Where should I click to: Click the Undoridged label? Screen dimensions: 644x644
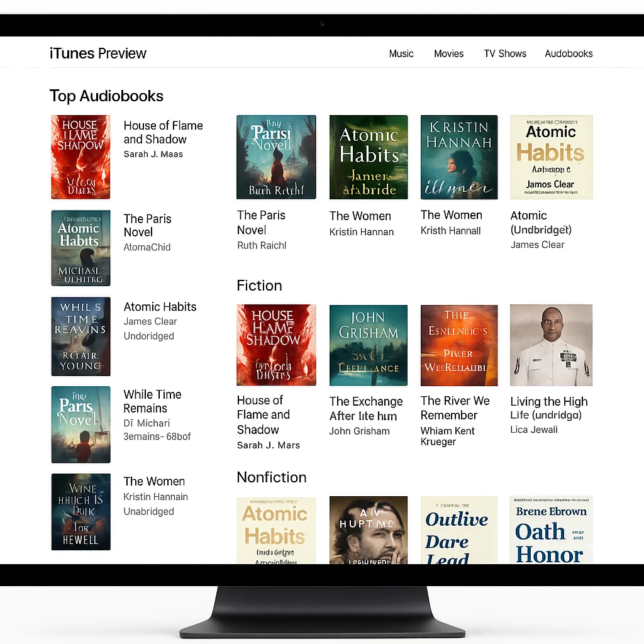point(148,336)
